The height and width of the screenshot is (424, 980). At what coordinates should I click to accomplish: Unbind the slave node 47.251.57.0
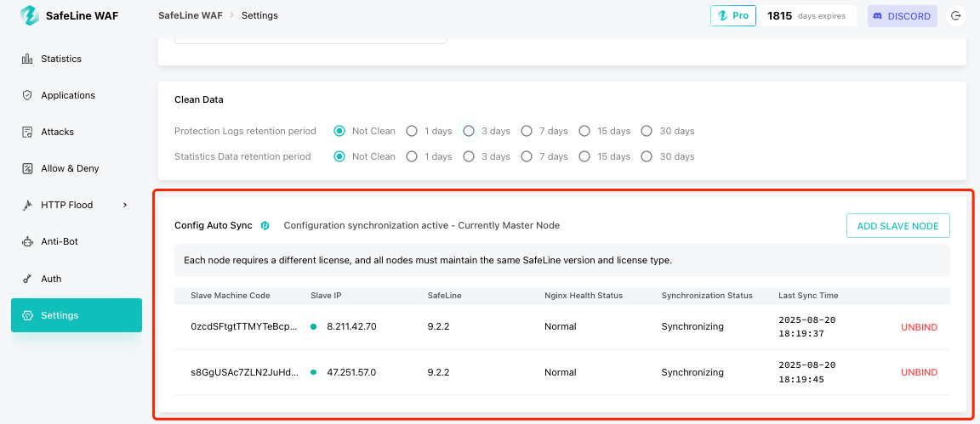click(919, 373)
